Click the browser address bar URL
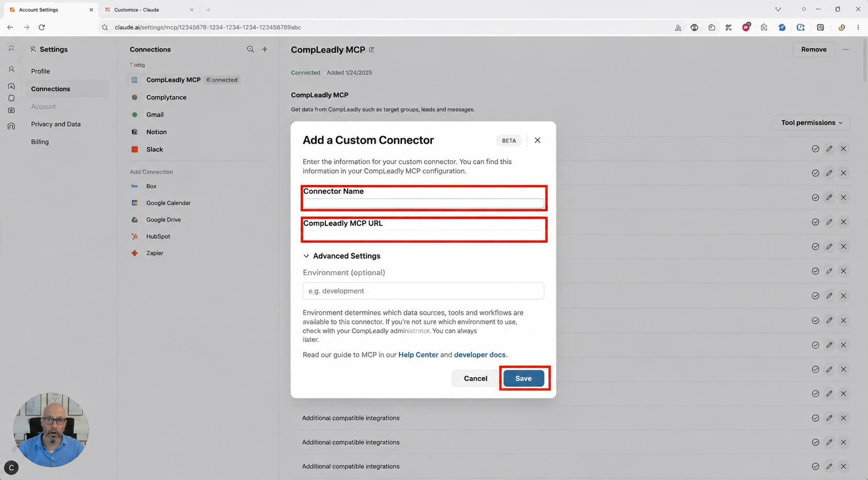The image size is (868, 480). pos(207,27)
